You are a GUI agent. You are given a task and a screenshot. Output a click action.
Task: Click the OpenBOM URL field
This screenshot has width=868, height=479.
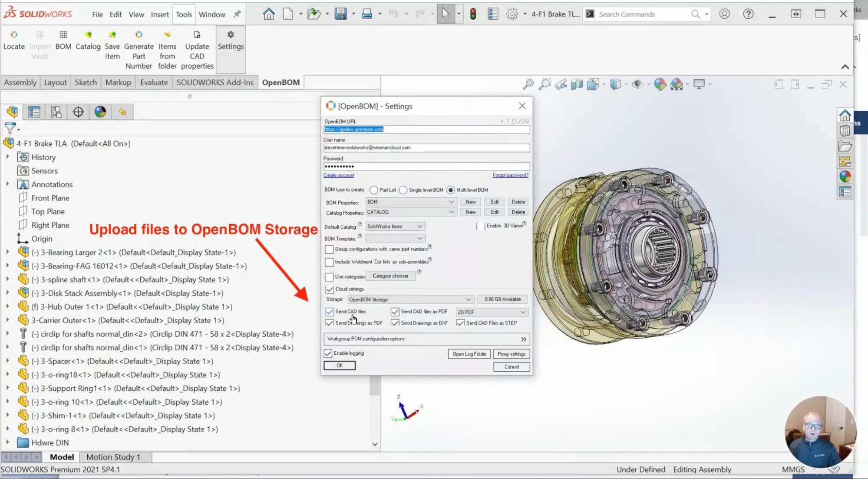426,130
